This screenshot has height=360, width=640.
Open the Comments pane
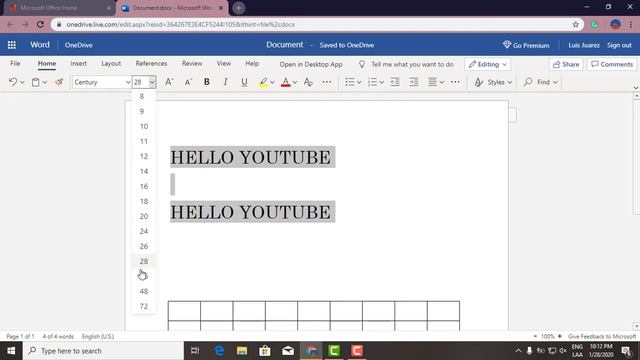[612, 64]
